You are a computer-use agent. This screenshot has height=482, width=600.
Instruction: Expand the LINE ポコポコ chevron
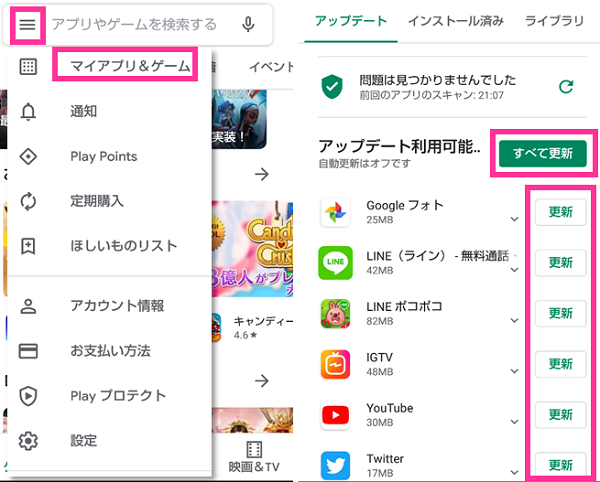coord(514,321)
